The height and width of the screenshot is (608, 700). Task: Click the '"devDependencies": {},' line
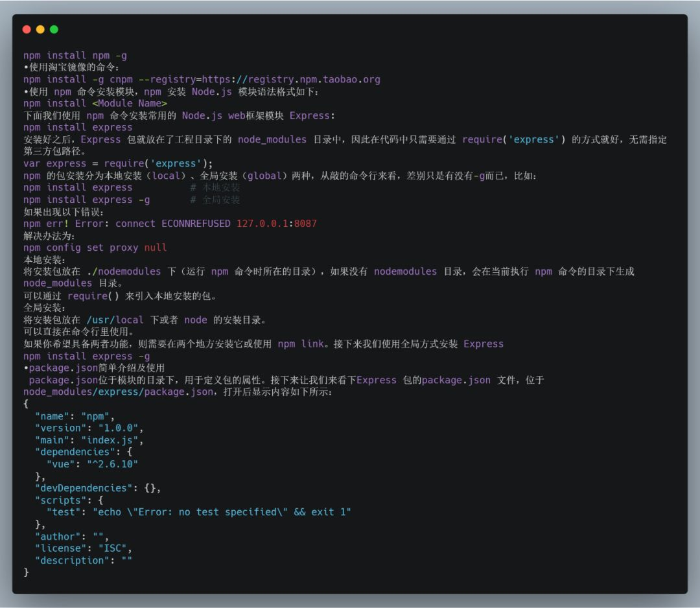(98, 488)
